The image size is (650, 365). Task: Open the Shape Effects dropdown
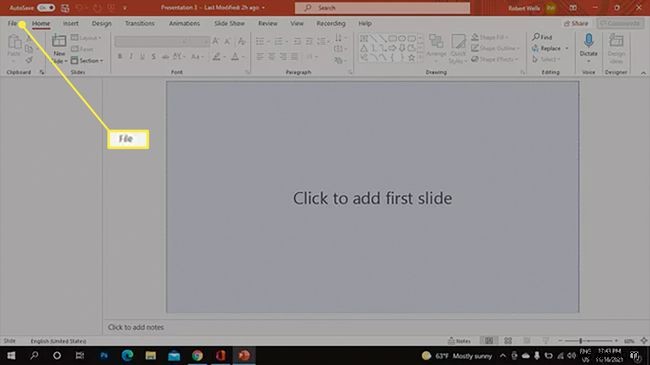coord(495,59)
